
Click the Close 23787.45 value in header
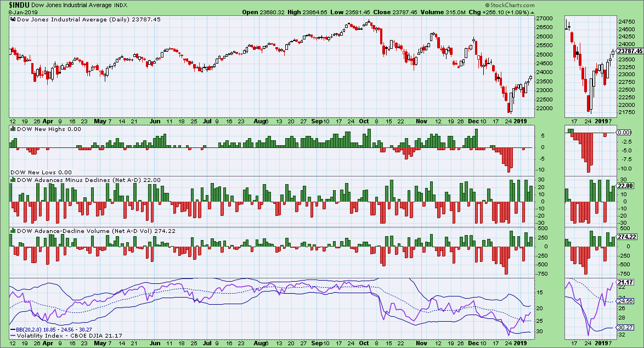395,12
